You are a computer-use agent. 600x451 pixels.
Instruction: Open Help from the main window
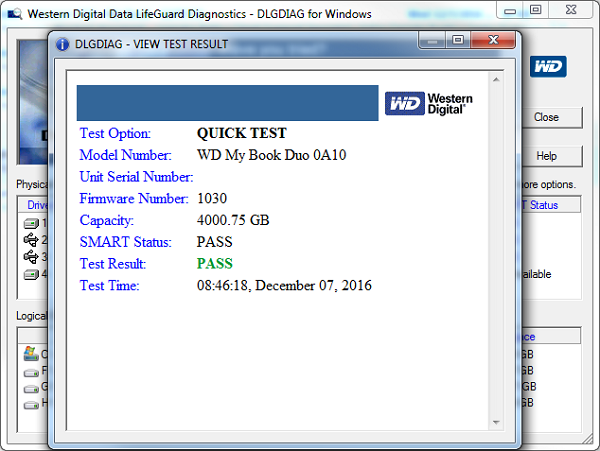pyautogui.click(x=546, y=156)
